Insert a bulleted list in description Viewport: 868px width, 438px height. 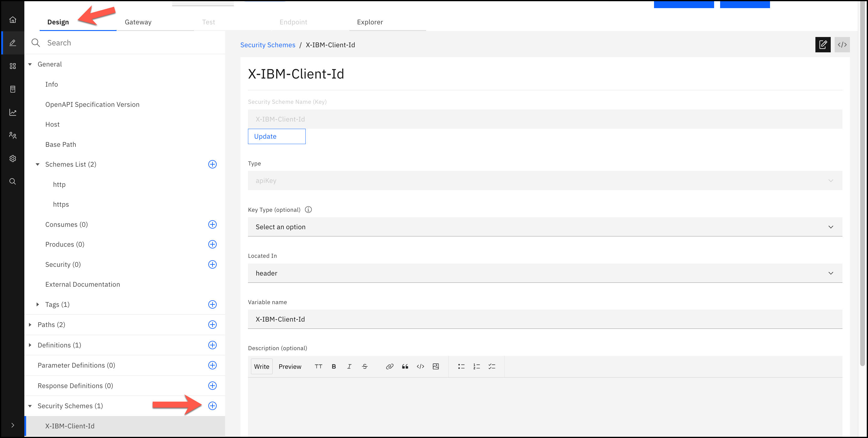point(461,366)
